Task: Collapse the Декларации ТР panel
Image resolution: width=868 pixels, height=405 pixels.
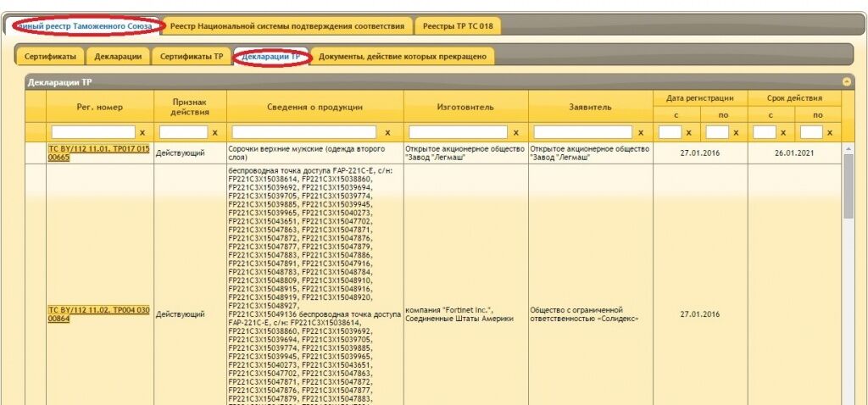Action: [x=847, y=82]
